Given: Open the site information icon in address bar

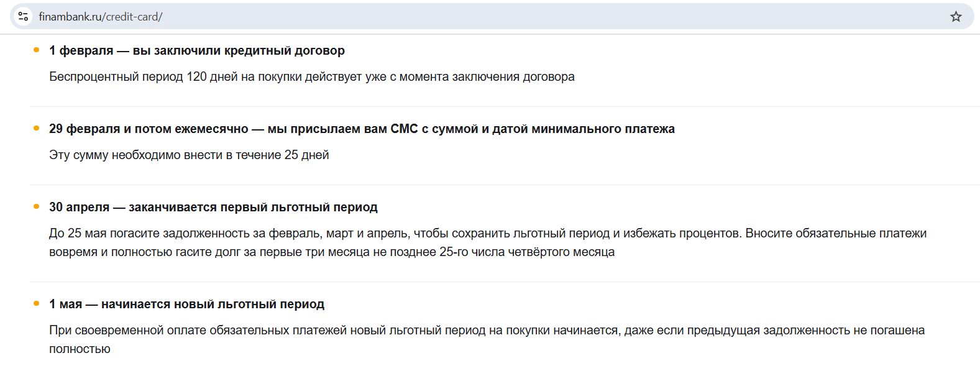Looking at the screenshot, I should [24, 17].
